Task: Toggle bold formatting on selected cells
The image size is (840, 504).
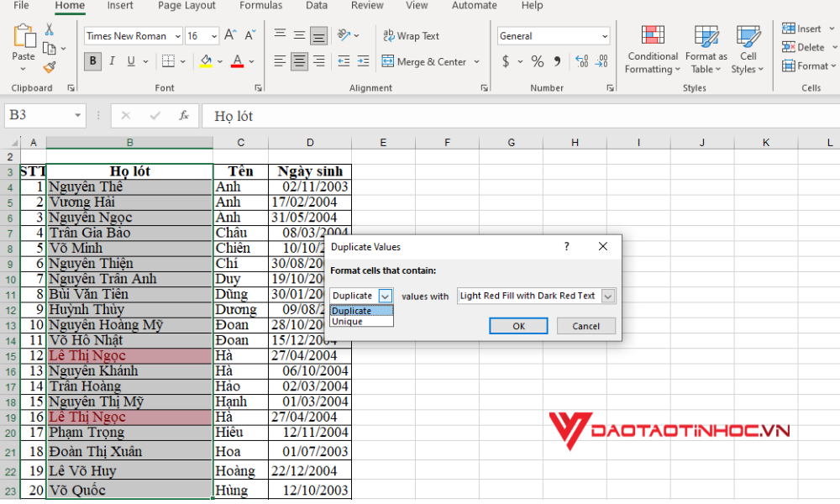Action: [92, 61]
